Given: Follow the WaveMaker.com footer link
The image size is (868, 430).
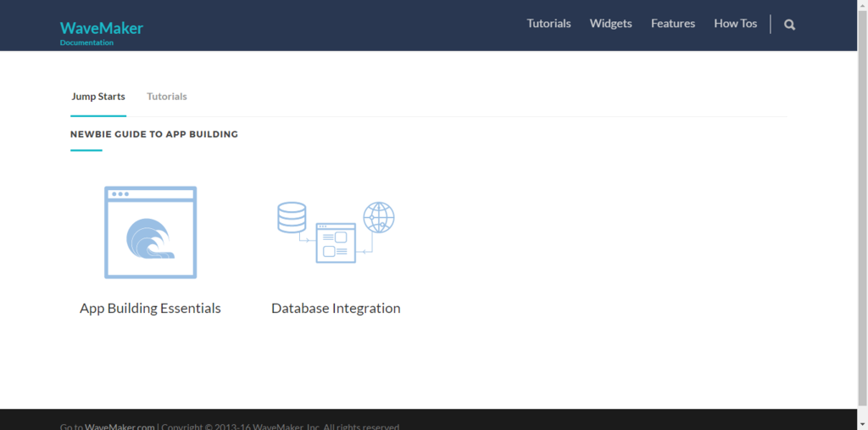Looking at the screenshot, I should 120,427.
